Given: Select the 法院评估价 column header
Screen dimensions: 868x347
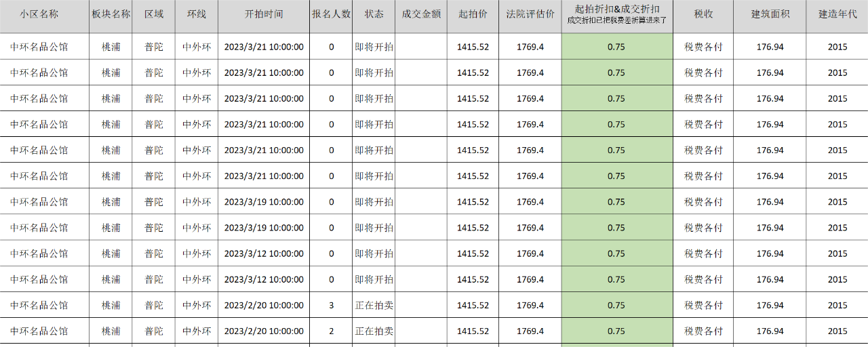Looking at the screenshot, I should point(530,14).
